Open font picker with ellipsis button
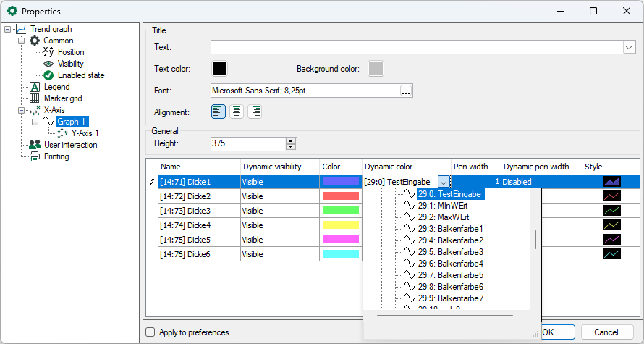The image size is (644, 344). point(406,91)
